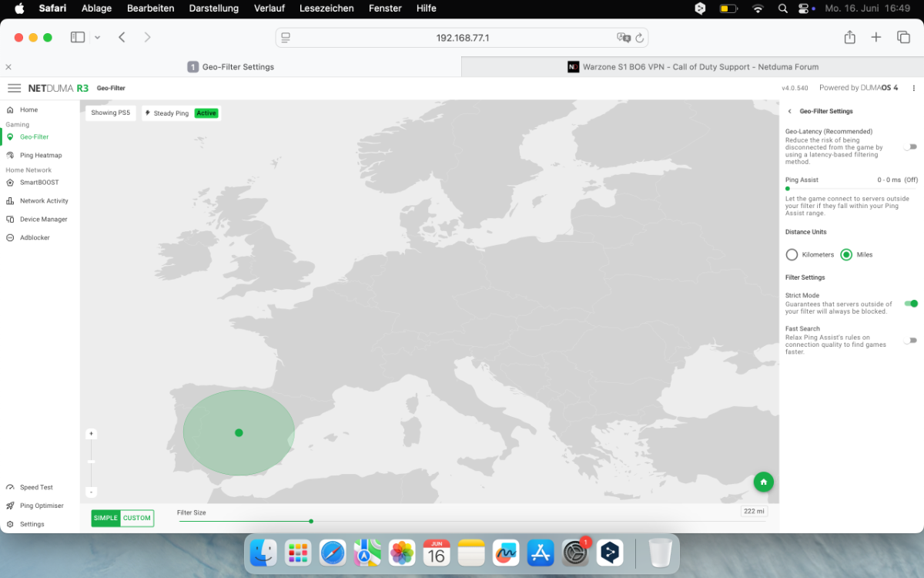Click NETDUMA R3 logo
Image resolution: width=924 pixels, height=578 pixels.
click(58, 88)
